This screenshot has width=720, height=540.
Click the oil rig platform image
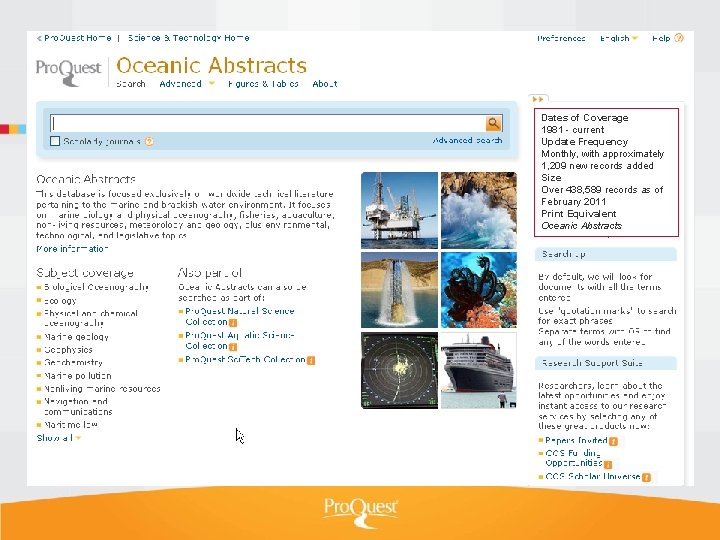pos(399,210)
